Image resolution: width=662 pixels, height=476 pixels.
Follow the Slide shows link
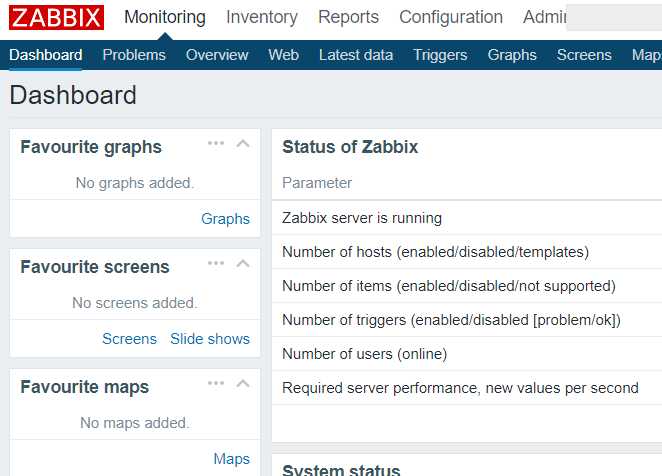(210, 339)
